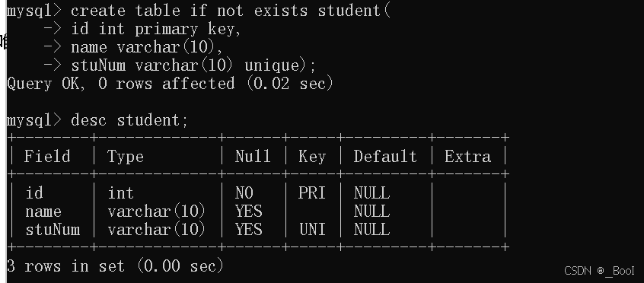Click the 'desc student;' command

click(97, 120)
